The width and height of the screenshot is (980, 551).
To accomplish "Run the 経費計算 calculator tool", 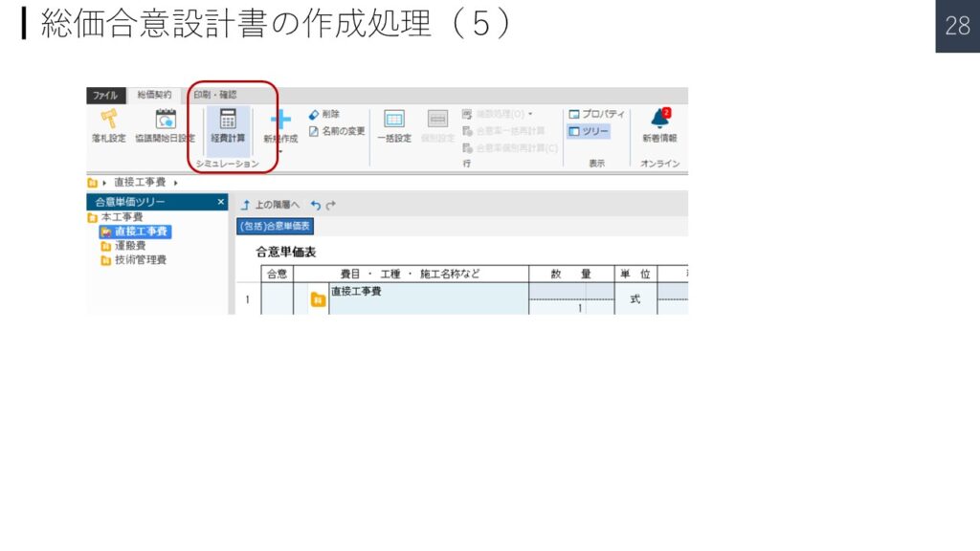I will [228, 121].
